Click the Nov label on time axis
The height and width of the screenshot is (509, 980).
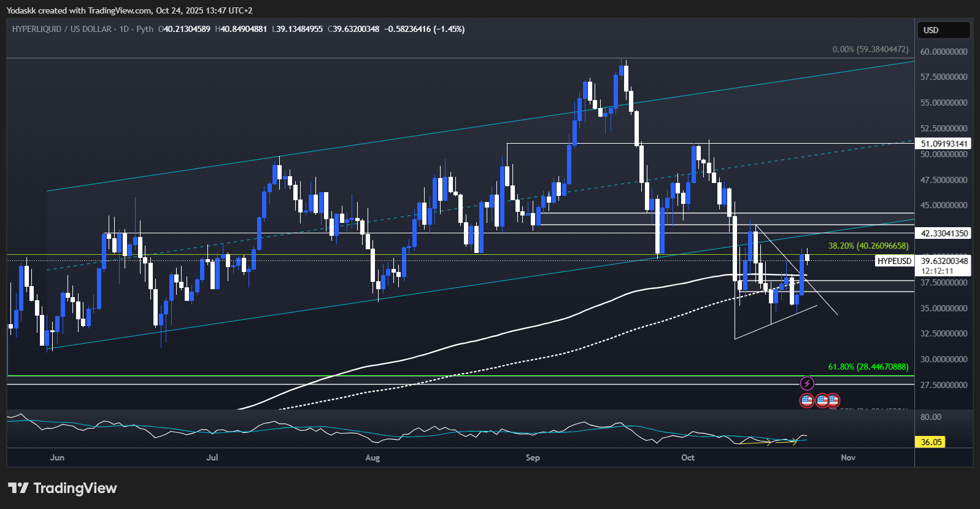point(848,457)
